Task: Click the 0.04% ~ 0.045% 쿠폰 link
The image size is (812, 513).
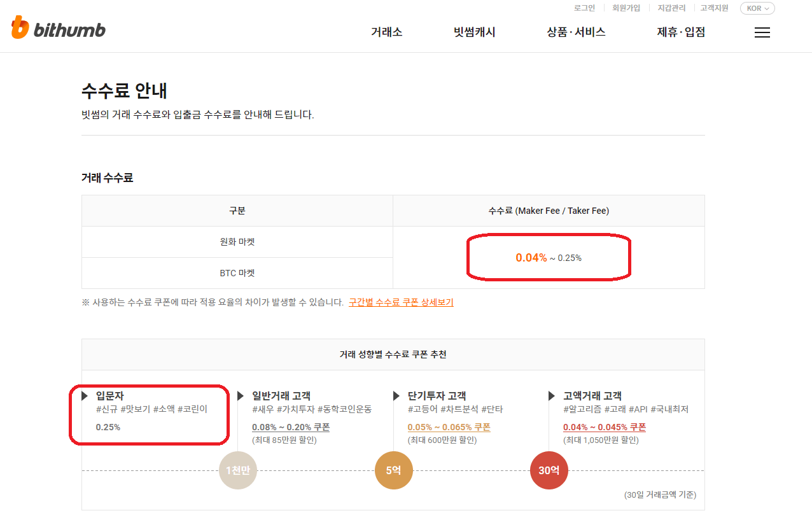Action: pos(605,428)
